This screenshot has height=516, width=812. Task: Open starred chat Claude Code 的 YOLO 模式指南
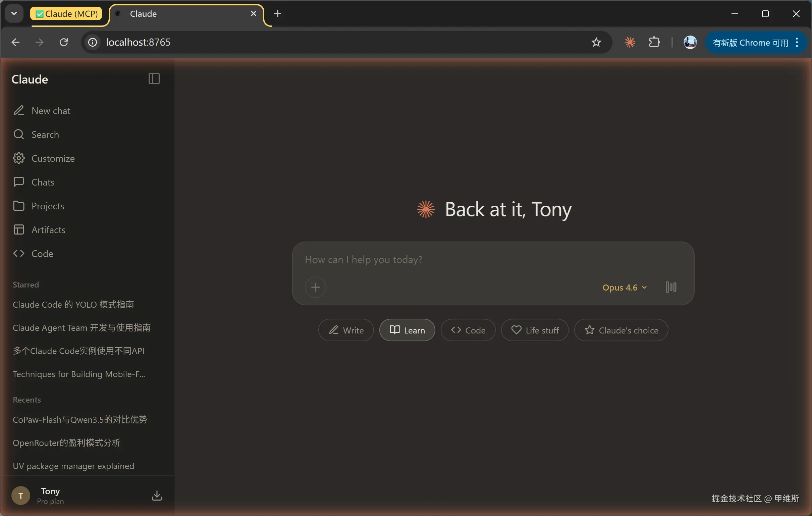73,304
